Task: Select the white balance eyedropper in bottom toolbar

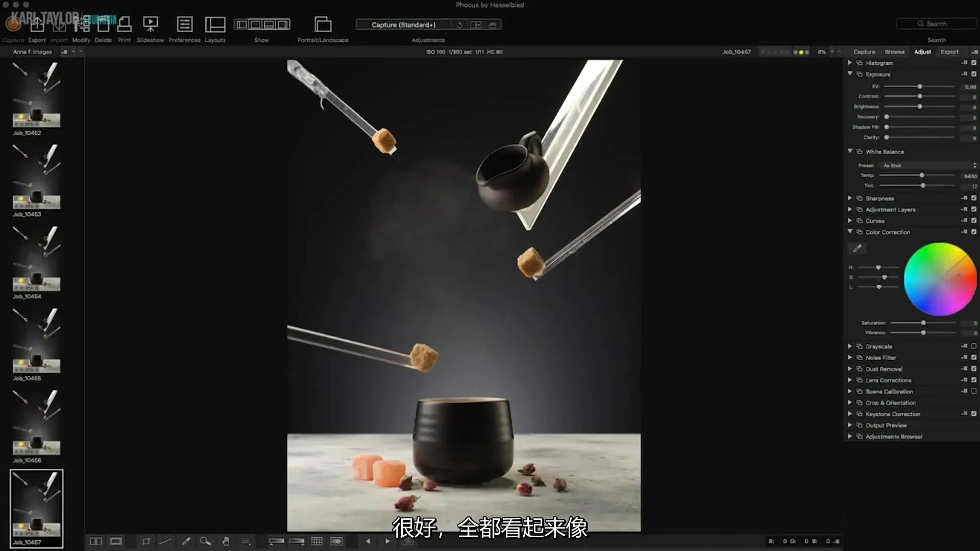Action: coord(186,541)
